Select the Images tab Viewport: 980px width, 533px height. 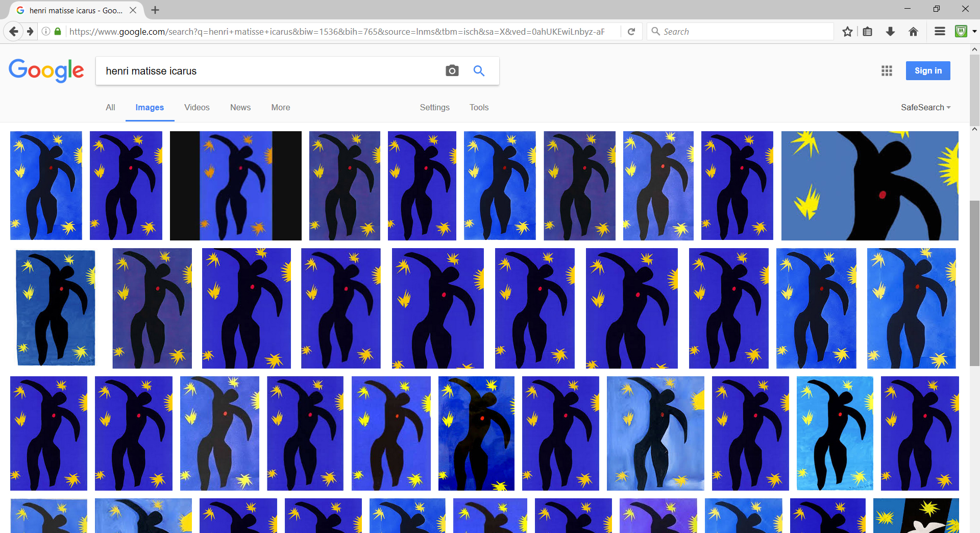click(x=150, y=108)
